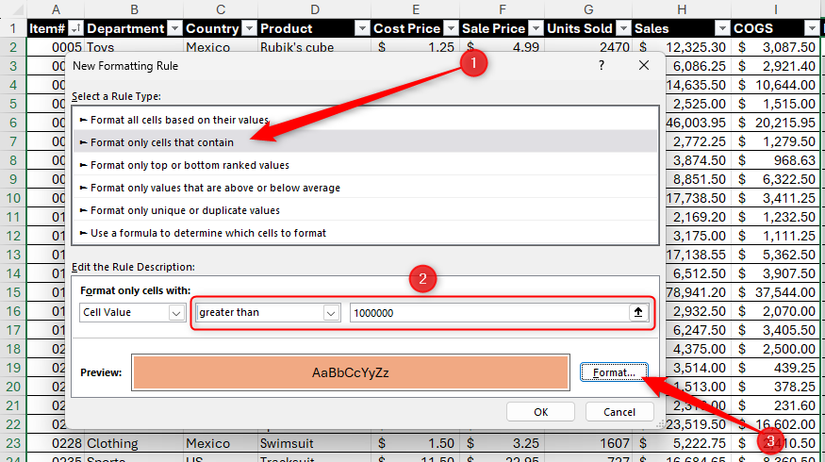Click the collapse dialog range selector icon
The image size is (825, 462).
[x=638, y=313]
